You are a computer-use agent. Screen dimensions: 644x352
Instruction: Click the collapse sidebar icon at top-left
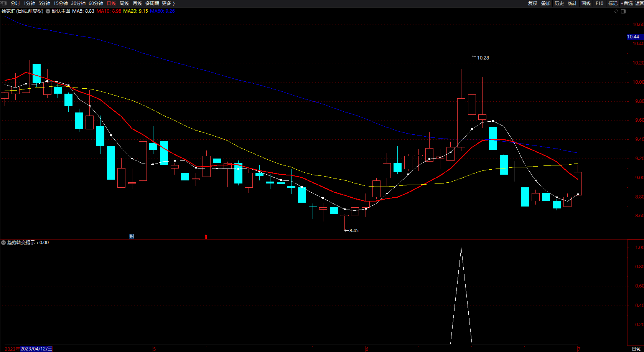point(4,3)
